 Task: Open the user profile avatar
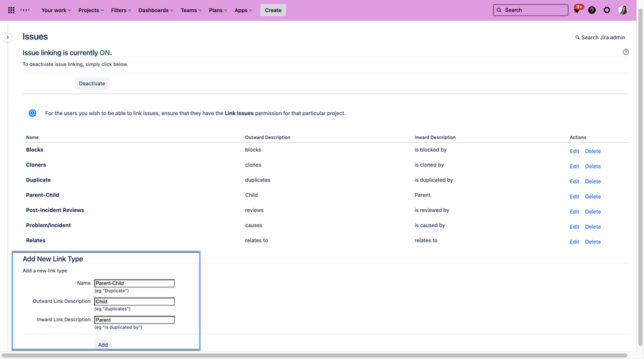623,10
